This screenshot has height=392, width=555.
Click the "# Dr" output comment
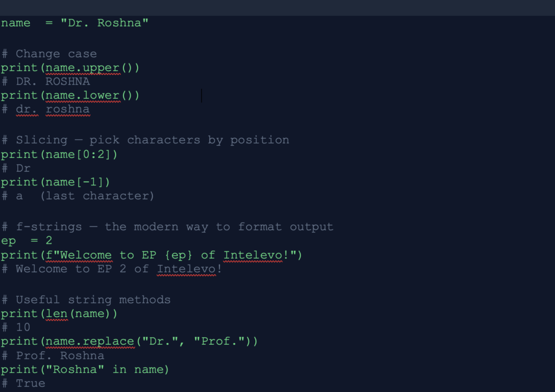(x=16, y=168)
